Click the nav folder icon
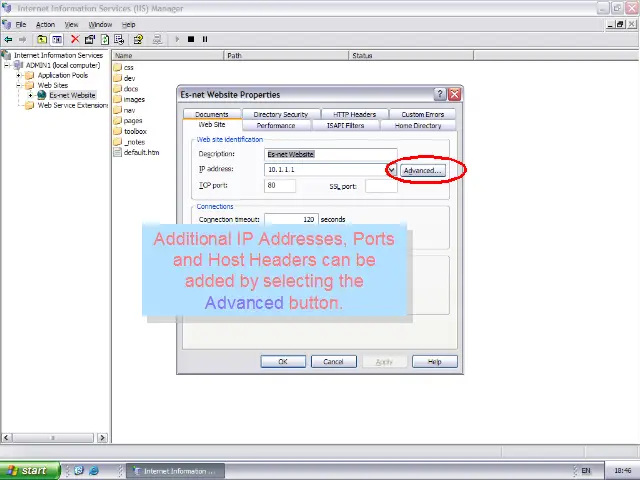Image resolution: width=640 pixels, height=480 pixels. [118, 110]
